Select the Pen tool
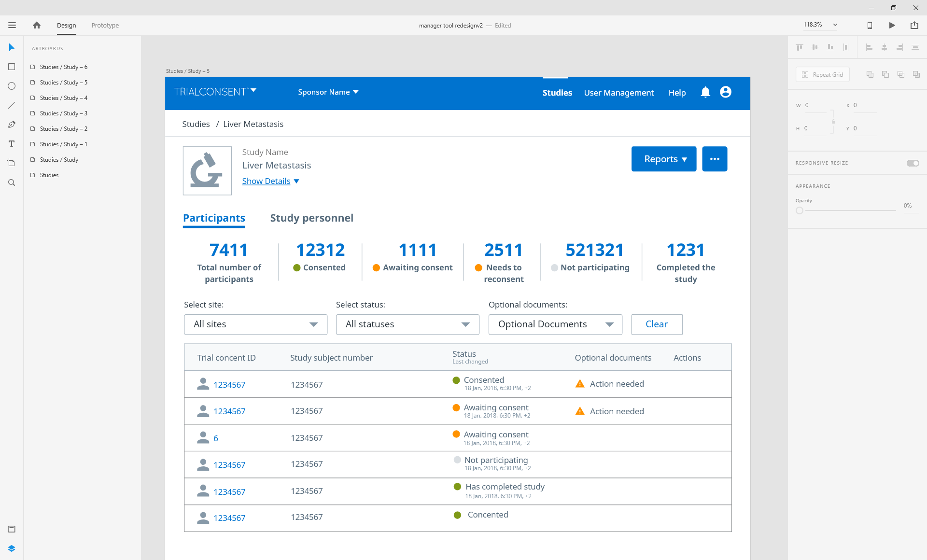This screenshot has width=927, height=560. (x=12, y=125)
